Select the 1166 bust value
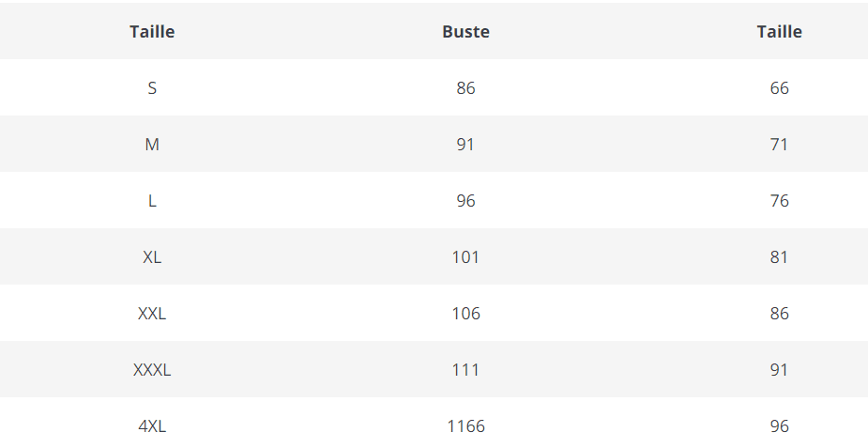Image resolution: width=868 pixels, height=448 pixels. (465, 426)
